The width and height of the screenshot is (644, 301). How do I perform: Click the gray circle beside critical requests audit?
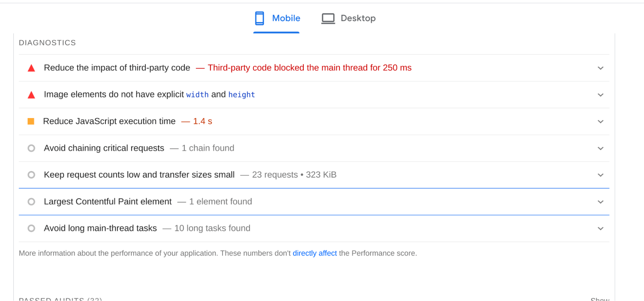pyautogui.click(x=31, y=148)
